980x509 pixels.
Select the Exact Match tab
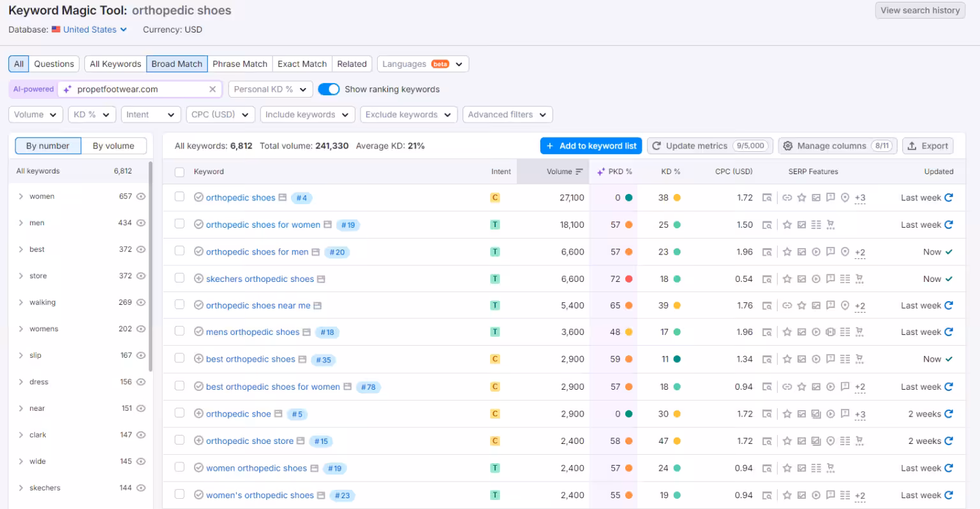click(302, 64)
